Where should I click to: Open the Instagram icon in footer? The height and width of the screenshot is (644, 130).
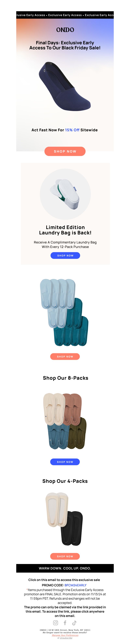(x=56, y=623)
